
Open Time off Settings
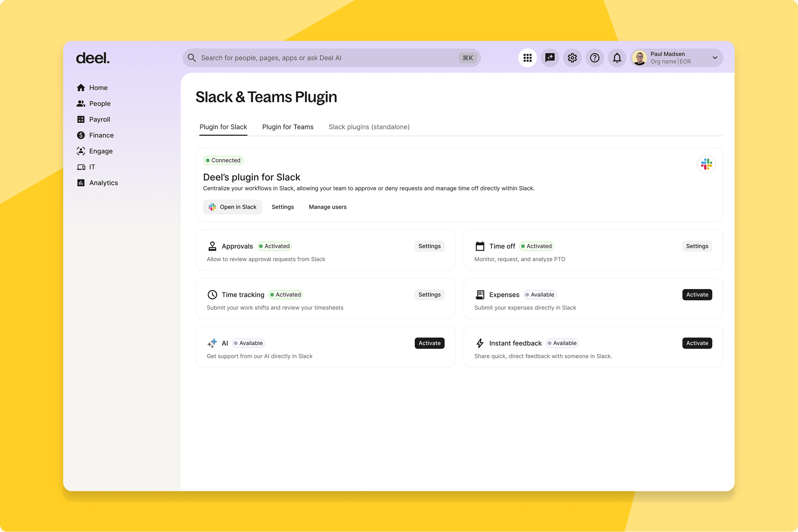pyautogui.click(x=697, y=246)
